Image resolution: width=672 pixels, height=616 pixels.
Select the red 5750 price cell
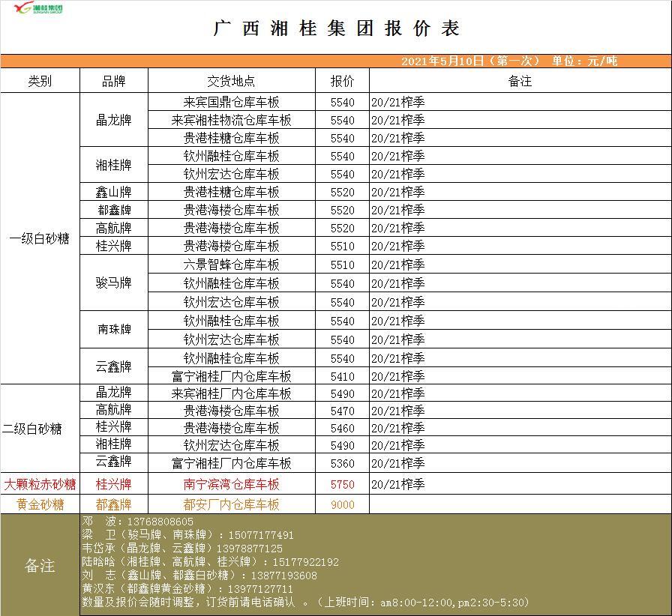[342, 484]
